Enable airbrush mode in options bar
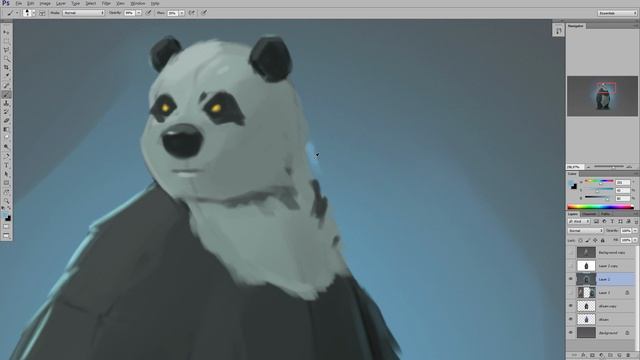Screen dimensions: 640x360 [x=192, y=13]
